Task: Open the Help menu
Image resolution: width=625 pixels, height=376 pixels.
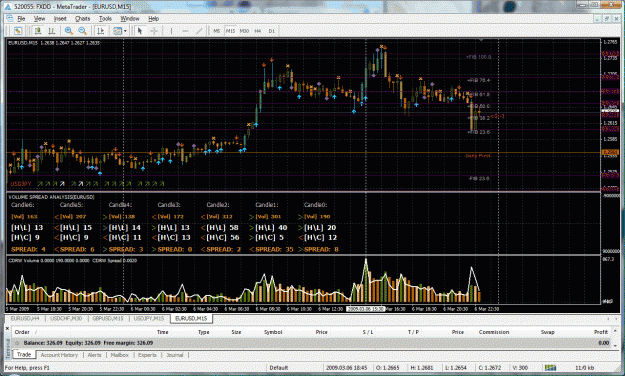Action: tap(153, 18)
